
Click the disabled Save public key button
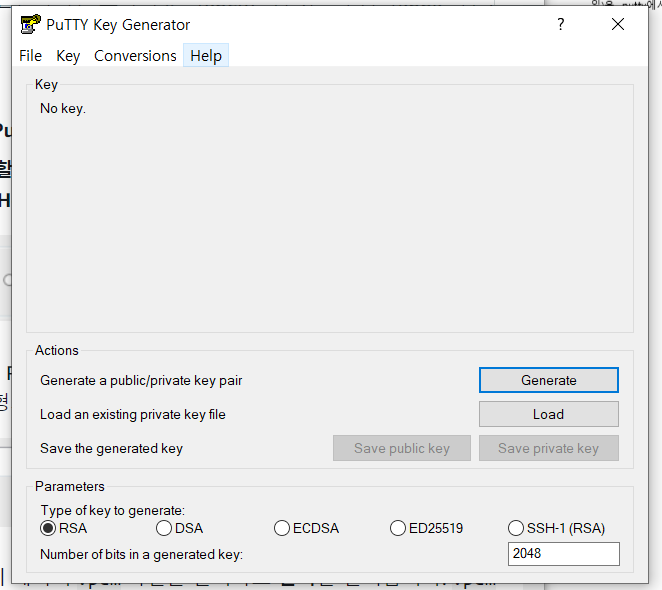pyautogui.click(x=402, y=448)
